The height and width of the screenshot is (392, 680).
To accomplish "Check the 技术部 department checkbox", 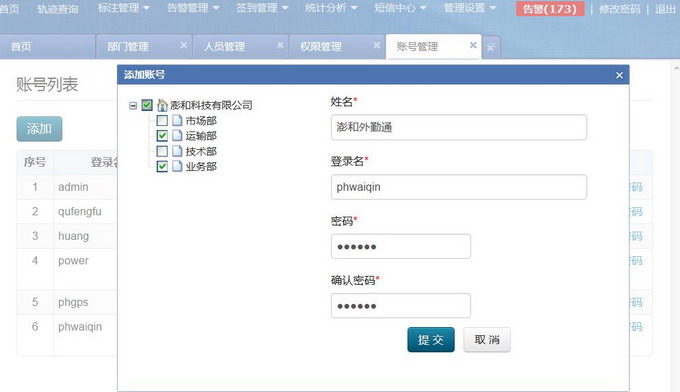I will tap(162, 151).
